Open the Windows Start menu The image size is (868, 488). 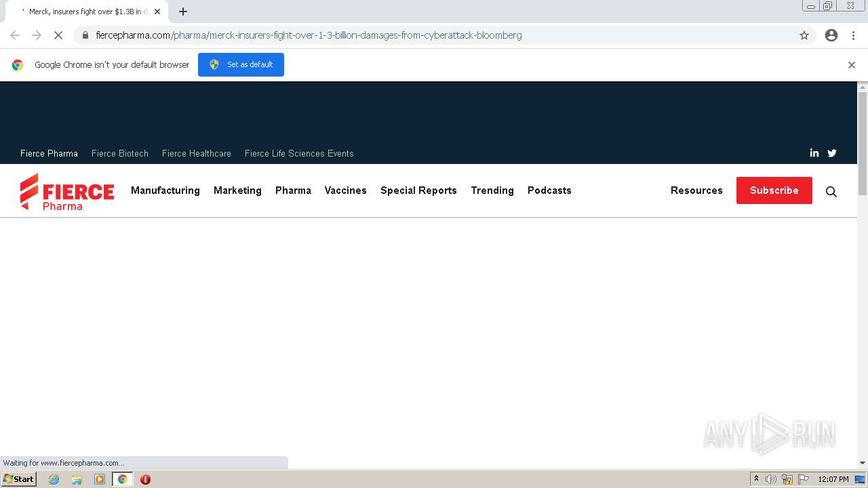click(x=19, y=479)
